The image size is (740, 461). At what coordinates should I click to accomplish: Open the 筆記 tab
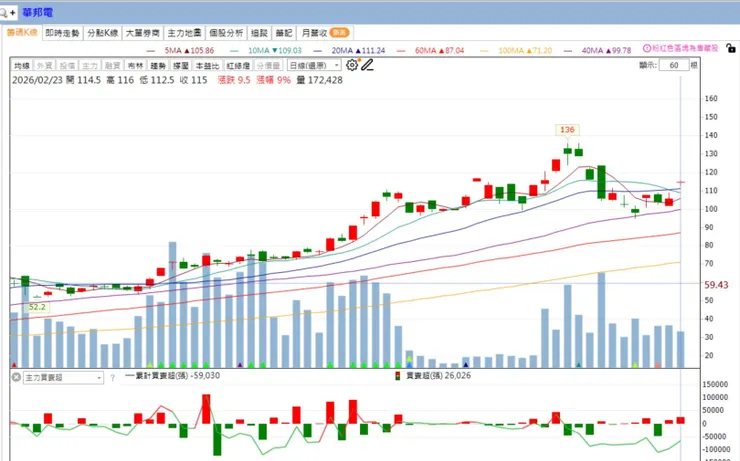tap(284, 33)
